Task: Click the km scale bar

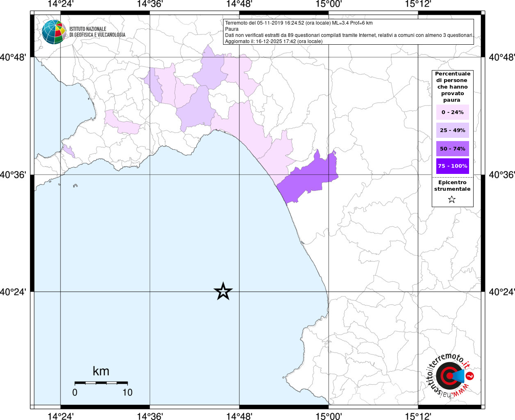Action: pos(101,383)
